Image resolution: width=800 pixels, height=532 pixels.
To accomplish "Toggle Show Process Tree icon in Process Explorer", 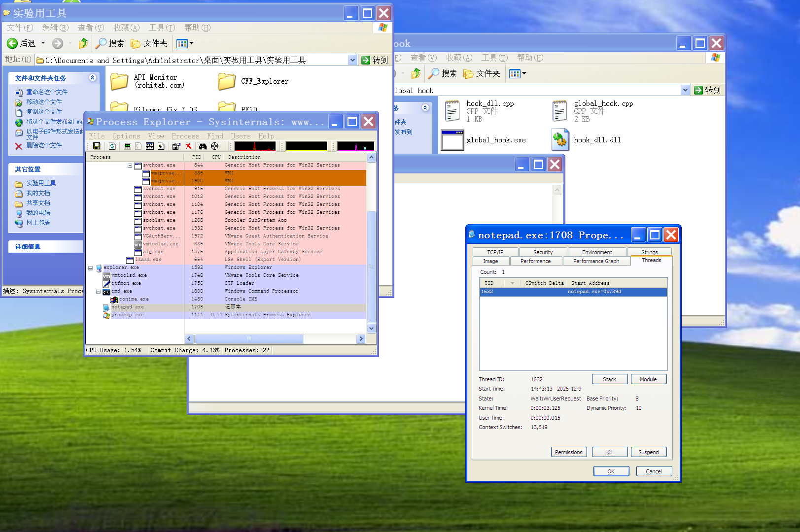I will click(139, 146).
